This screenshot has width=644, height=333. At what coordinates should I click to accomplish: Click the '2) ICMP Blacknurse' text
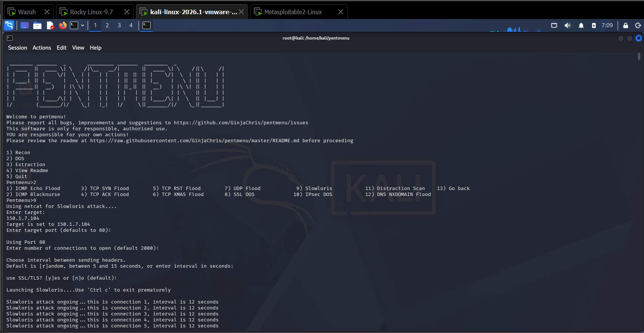coord(33,194)
